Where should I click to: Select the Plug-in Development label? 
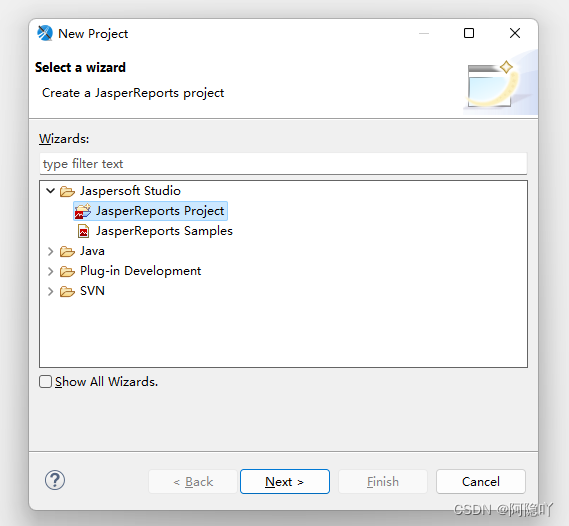[140, 271]
